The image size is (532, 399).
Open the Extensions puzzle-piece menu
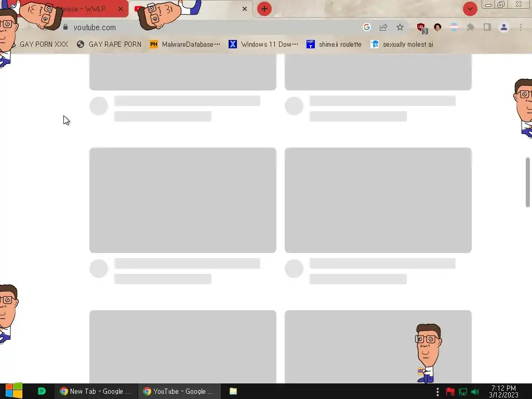(470, 27)
